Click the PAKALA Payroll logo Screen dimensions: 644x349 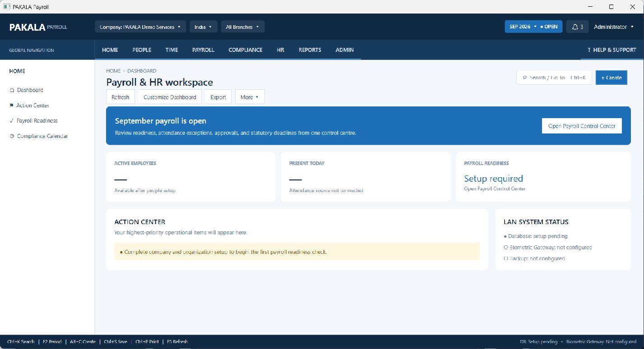coord(38,27)
